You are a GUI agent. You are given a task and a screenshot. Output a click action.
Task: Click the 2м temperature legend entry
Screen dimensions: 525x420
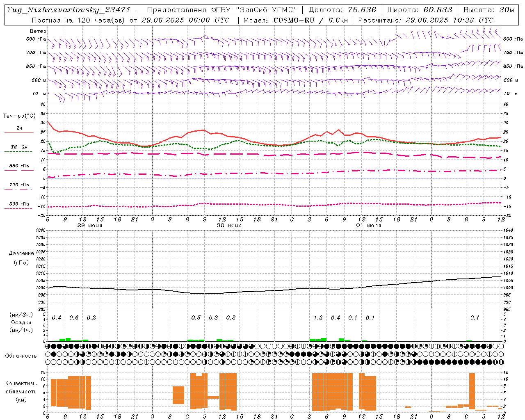pyautogui.click(x=19, y=128)
